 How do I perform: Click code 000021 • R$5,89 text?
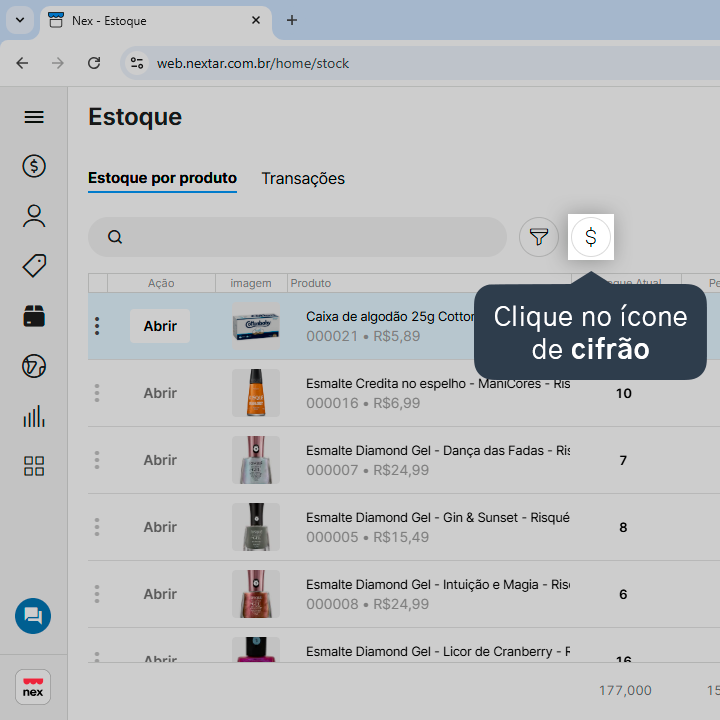coord(363,336)
